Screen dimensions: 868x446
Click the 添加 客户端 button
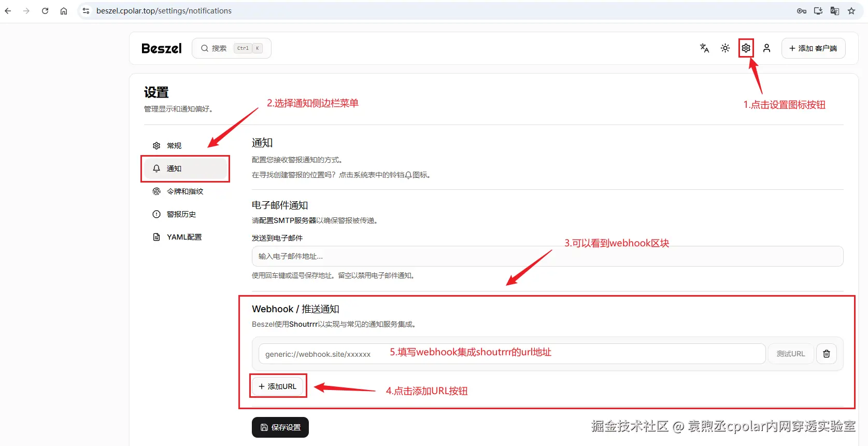click(x=813, y=48)
